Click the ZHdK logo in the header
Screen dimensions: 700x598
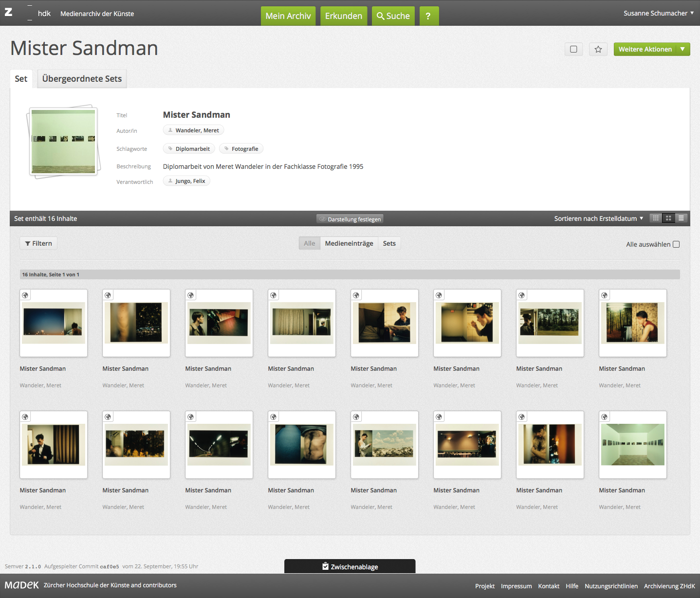point(18,13)
